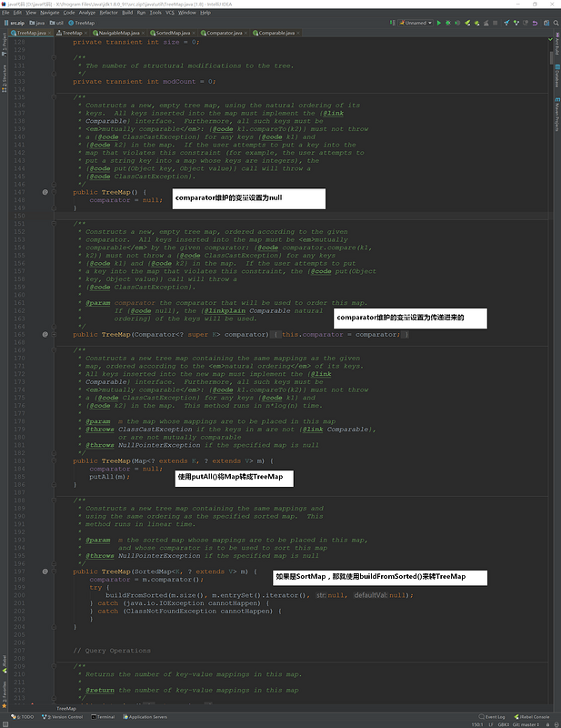The image size is (561, 728).
Task: Collapse the Javadoc block at line 135
Action: coord(54,97)
